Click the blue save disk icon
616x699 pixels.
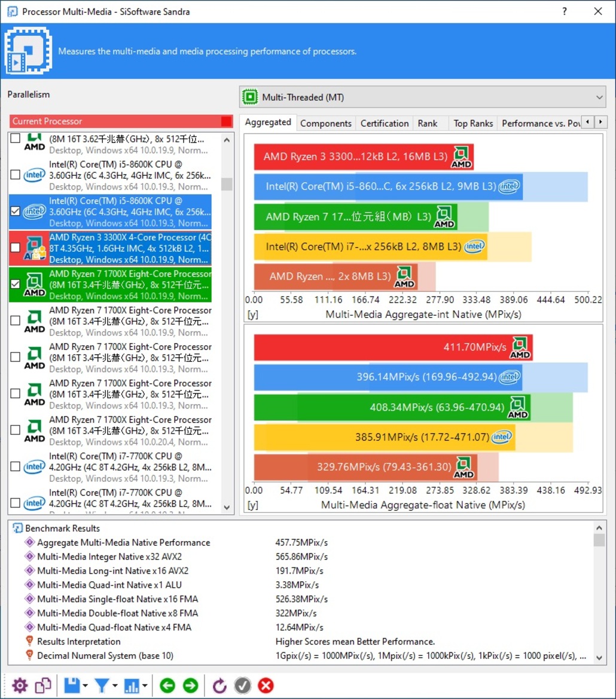tap(72, 686)
